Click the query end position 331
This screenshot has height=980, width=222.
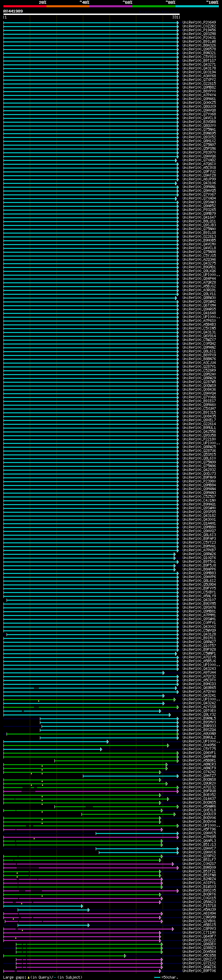(x=175, y=17)
